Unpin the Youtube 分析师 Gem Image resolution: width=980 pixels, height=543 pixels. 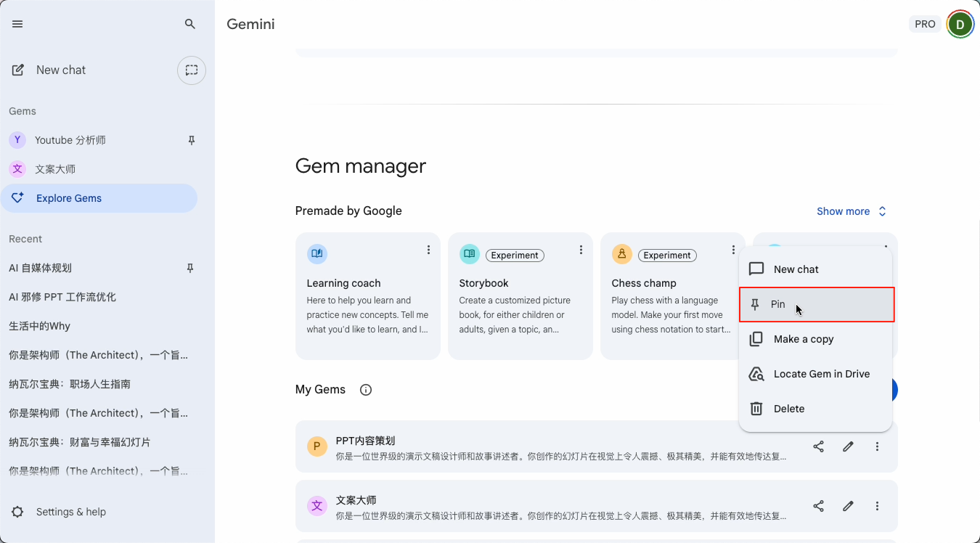click(191, 140)
